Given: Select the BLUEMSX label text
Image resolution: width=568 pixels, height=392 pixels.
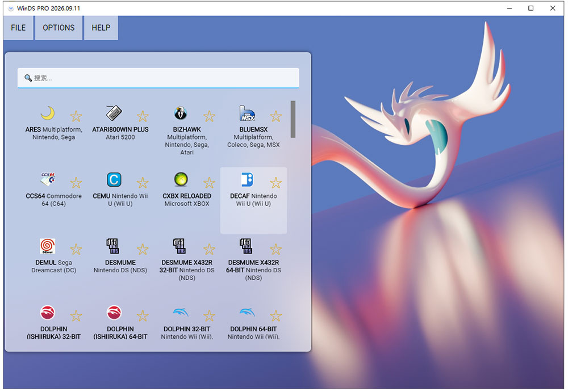Looking at the screenshot, I should 253,137.
